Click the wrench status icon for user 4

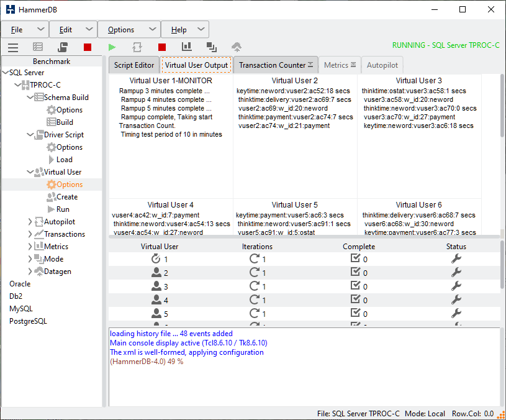456,299
